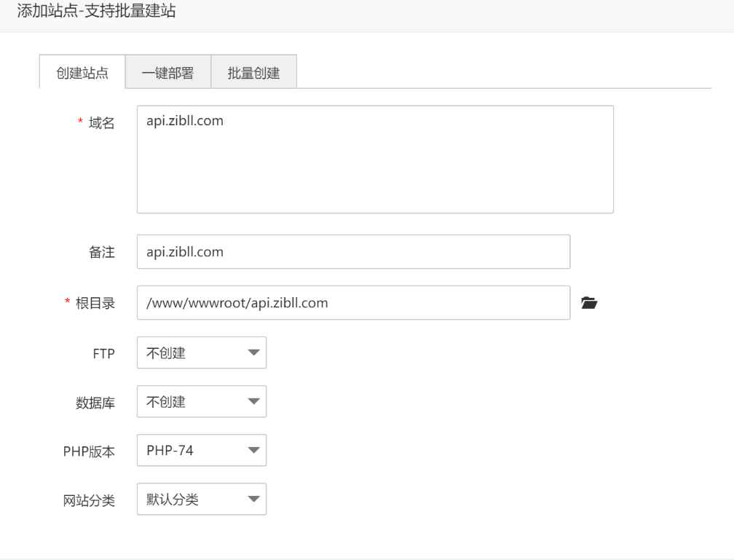Open the folder browser beside 根目录
This screenshot has height=560, width=734.
590,302
